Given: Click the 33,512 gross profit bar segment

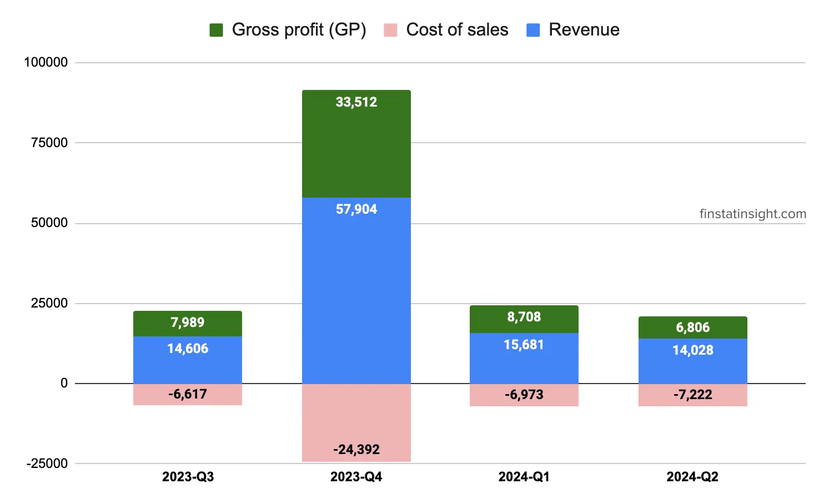Looking at the screenshot, I should [356, 144].
